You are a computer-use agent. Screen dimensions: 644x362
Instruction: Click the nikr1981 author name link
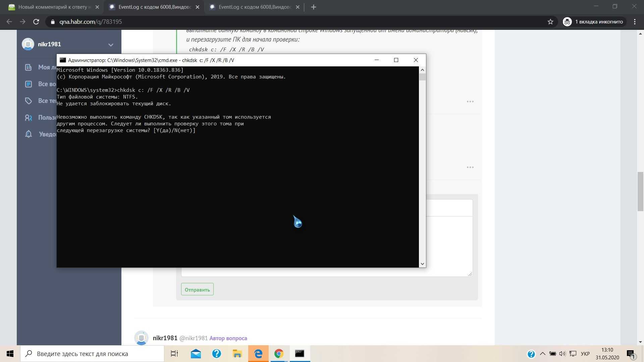tap(165, 338)
